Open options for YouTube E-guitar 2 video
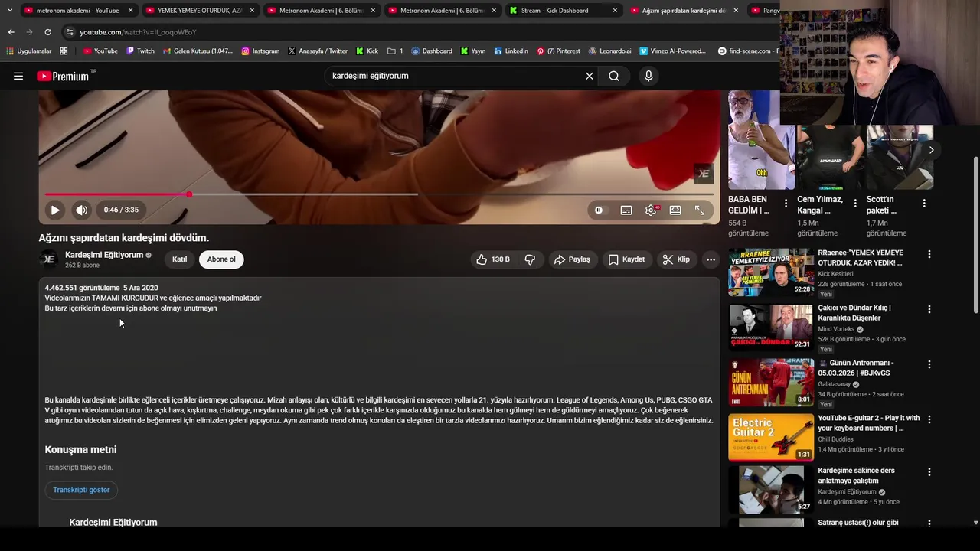The width and height of the screenshot is (980, 551). click(x=929, y=419)
